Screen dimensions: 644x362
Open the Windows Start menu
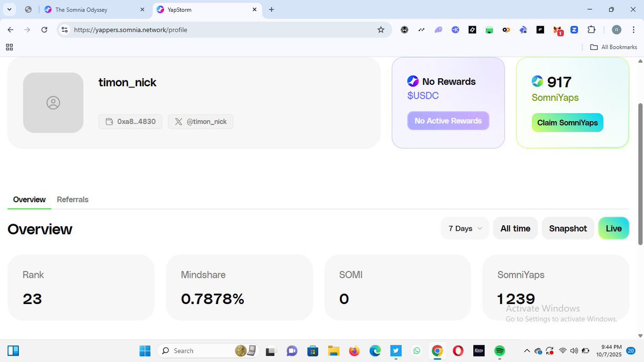145,351
